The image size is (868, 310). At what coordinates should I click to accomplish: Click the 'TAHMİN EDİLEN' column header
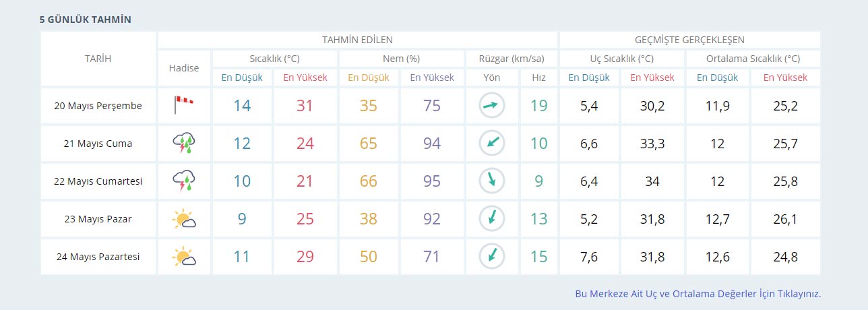pyautogui.click(x=357, y=40)
